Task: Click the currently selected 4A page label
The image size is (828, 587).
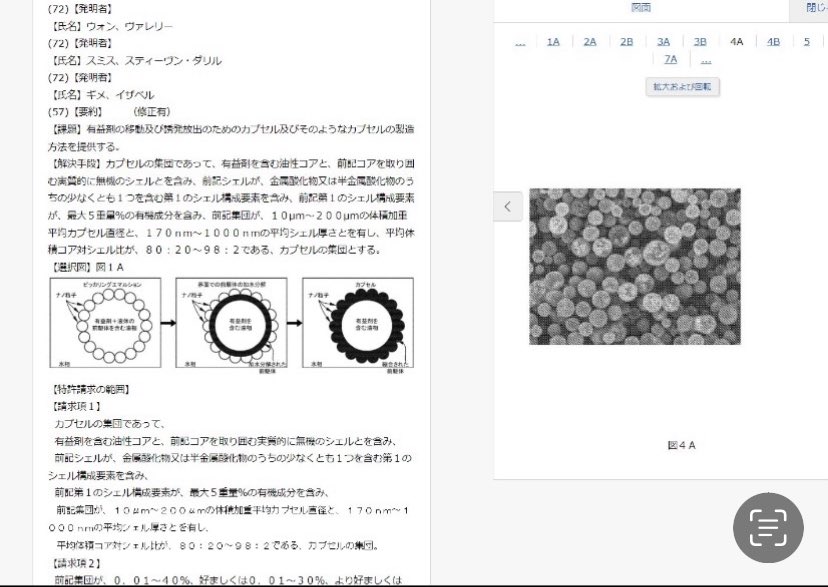Action: [x=736, y=41]
